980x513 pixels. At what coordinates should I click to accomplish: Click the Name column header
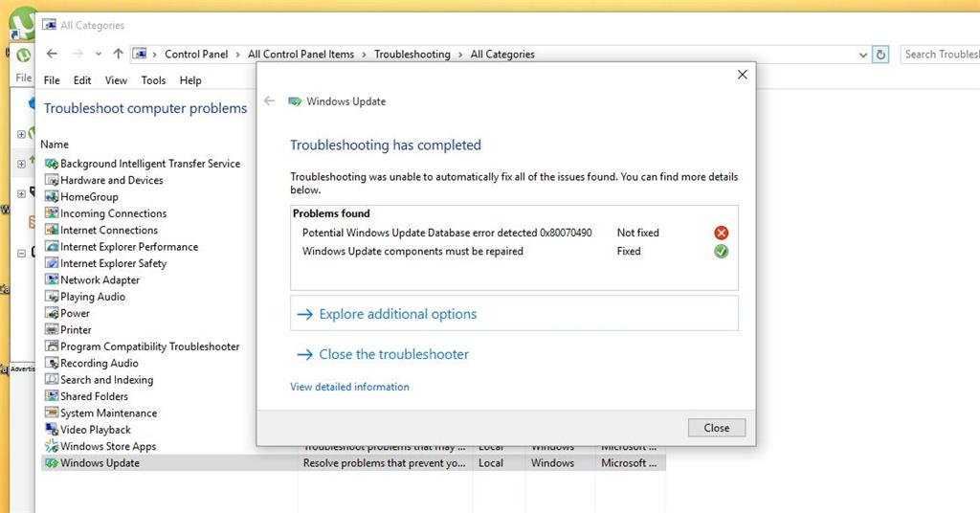[55, 145]
